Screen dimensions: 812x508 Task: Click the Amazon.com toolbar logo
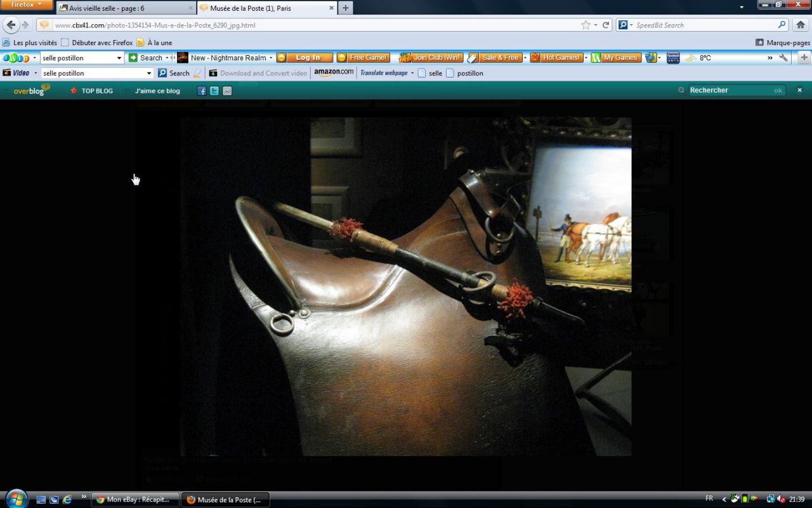334,73
